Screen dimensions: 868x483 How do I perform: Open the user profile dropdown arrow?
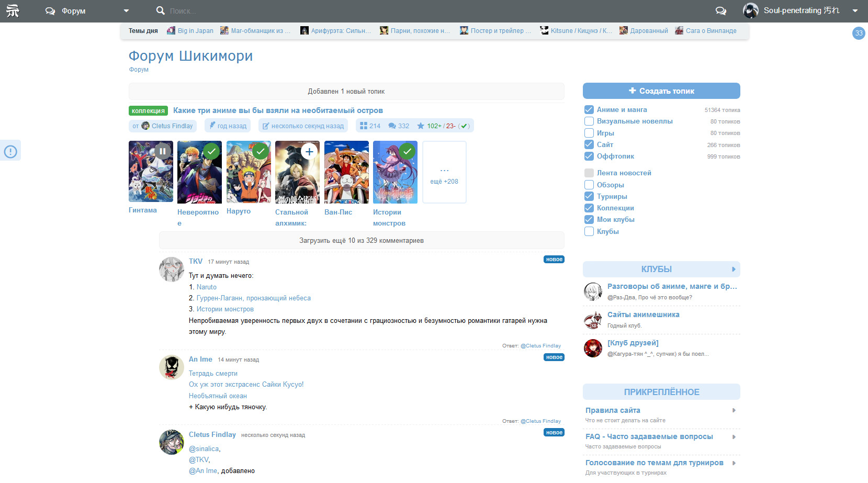855,11
